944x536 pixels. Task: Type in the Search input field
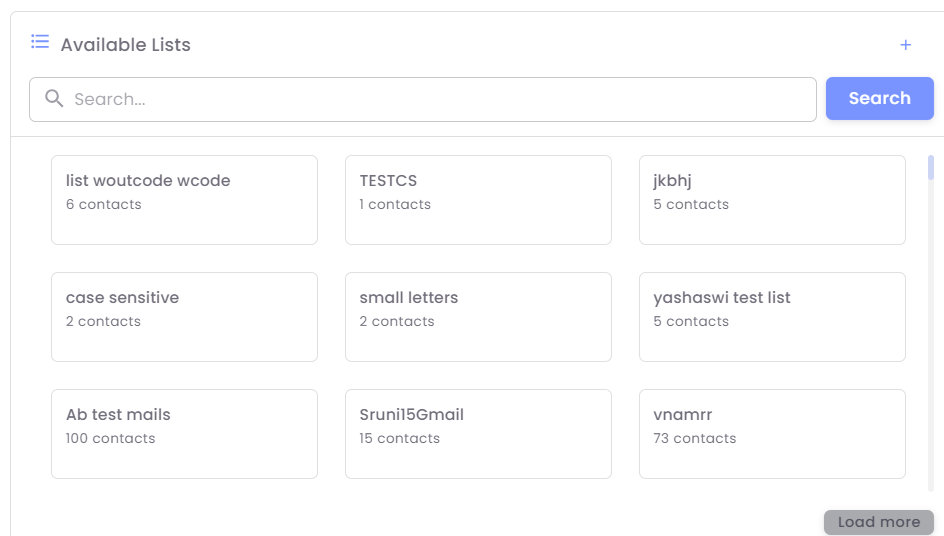pos(440,100)
